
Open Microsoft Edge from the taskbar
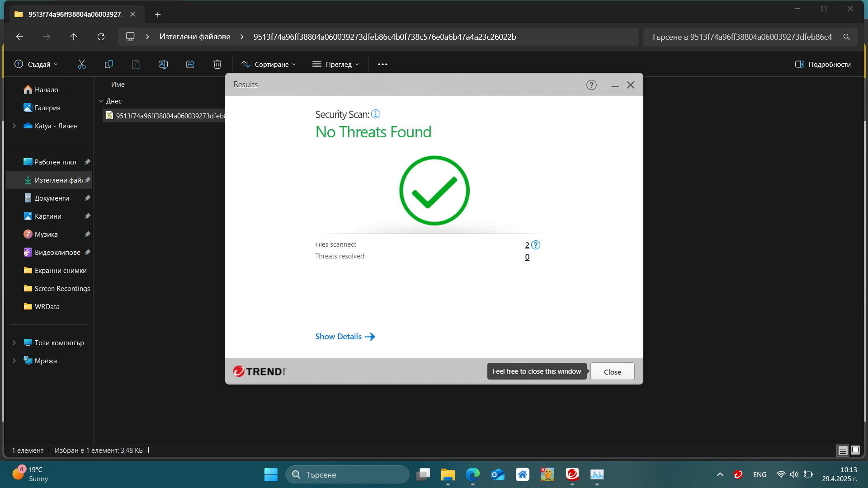pyautogui.click(x=473, y=474)
